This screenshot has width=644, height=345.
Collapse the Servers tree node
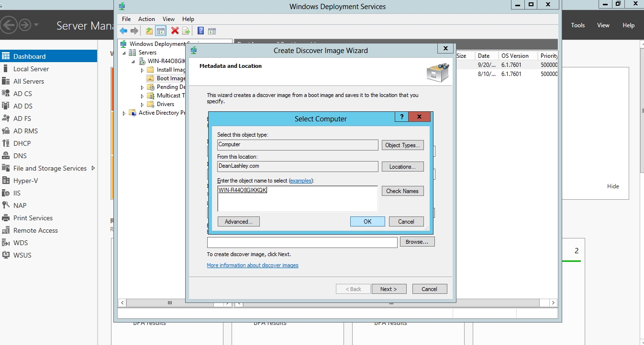point(124,53)
